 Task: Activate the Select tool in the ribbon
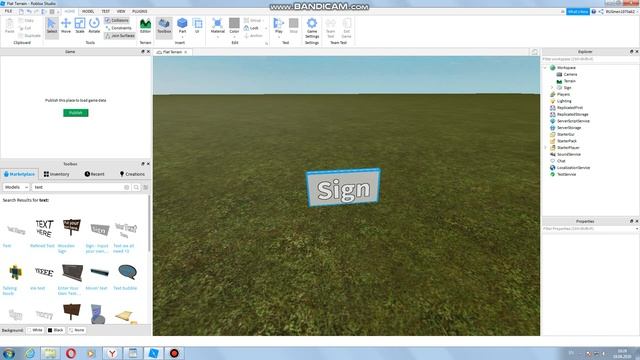[x=52, y=26]
